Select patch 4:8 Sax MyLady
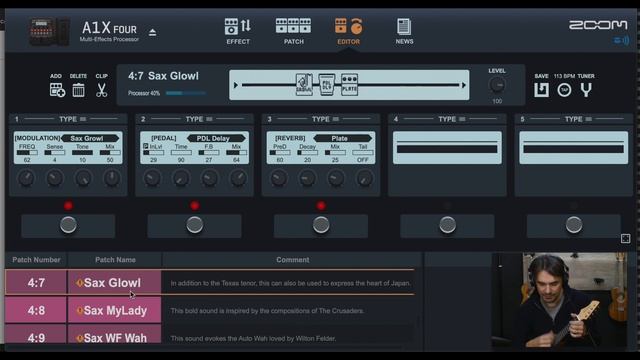The height and width of the screenshot is (360, 640). point(210,311)
